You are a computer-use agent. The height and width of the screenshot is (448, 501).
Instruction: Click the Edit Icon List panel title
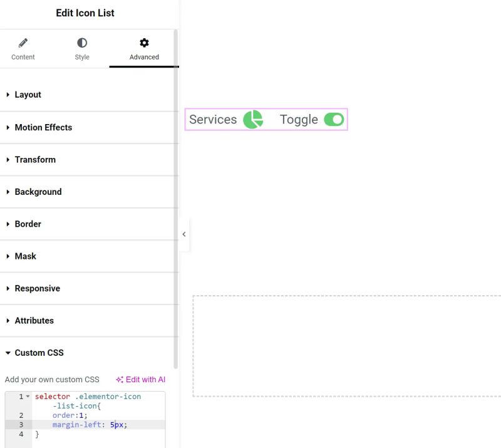[x=85, y=13]
